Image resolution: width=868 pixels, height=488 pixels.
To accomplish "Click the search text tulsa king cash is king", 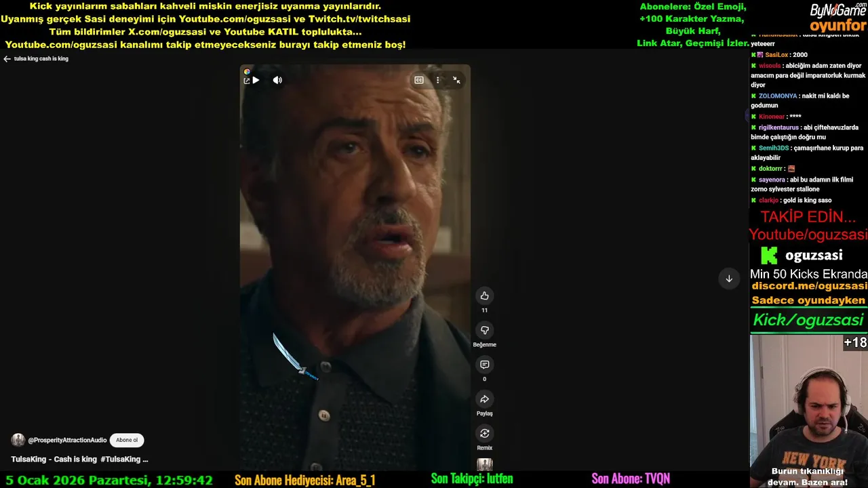I will pyautogui.click(x=41, y=59).
